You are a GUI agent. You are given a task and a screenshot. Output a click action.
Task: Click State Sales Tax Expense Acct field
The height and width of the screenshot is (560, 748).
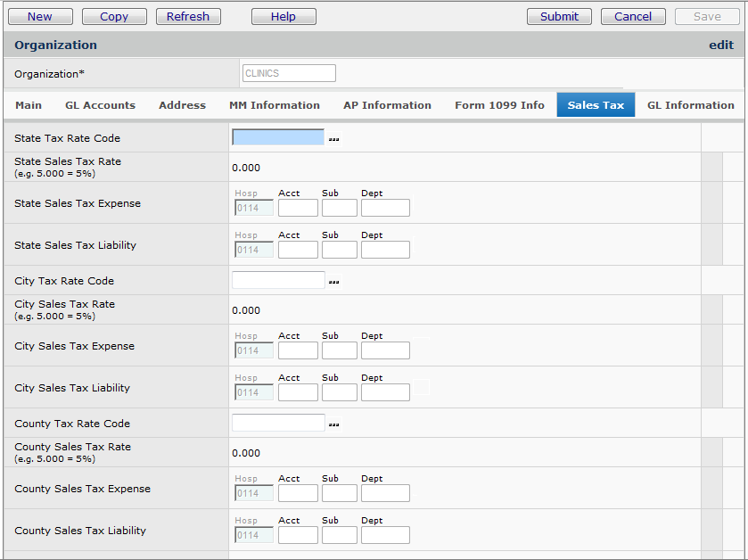tap(298, 208)
